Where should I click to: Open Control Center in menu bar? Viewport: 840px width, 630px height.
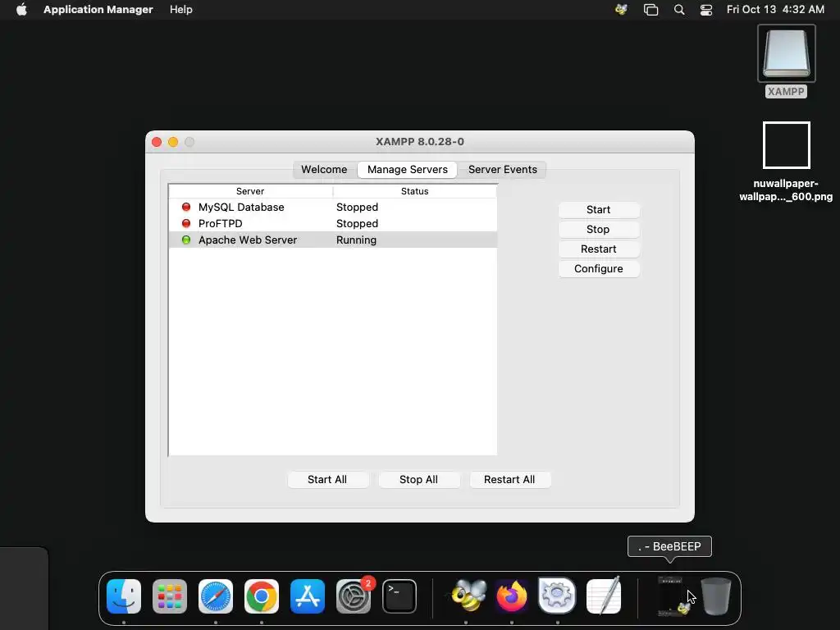[x=706, y=10]
